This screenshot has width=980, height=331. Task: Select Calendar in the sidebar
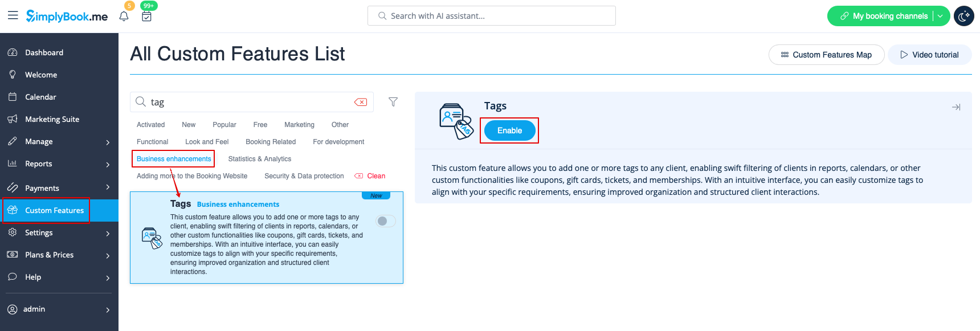pyautogui.click(x=40, y=96)
